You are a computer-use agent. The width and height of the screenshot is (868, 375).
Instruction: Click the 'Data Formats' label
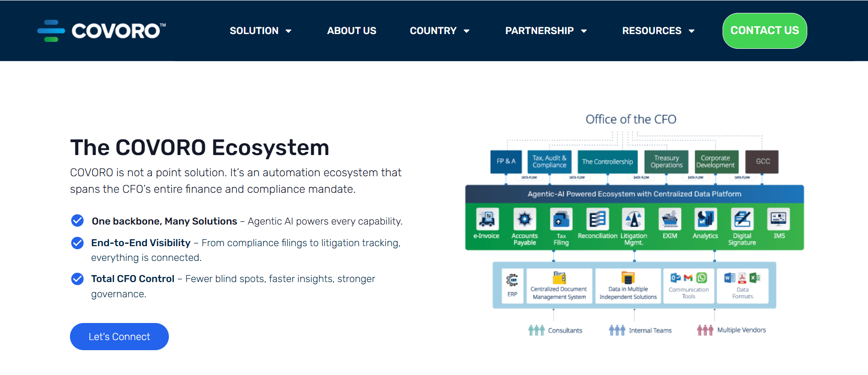742,293
